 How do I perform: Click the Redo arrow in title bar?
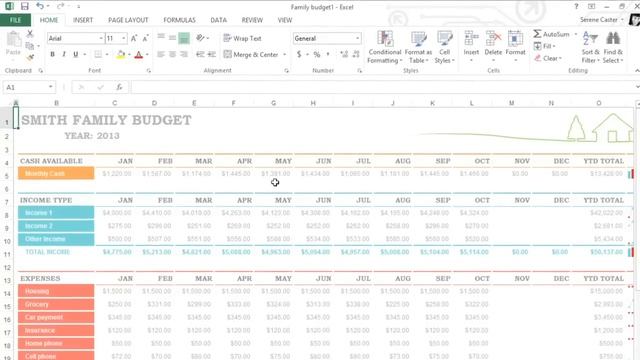pos(60,6)
